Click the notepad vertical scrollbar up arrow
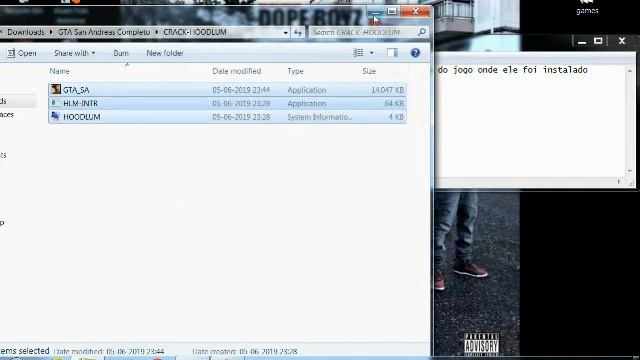 pyautogui.click(x=630, y=71)
